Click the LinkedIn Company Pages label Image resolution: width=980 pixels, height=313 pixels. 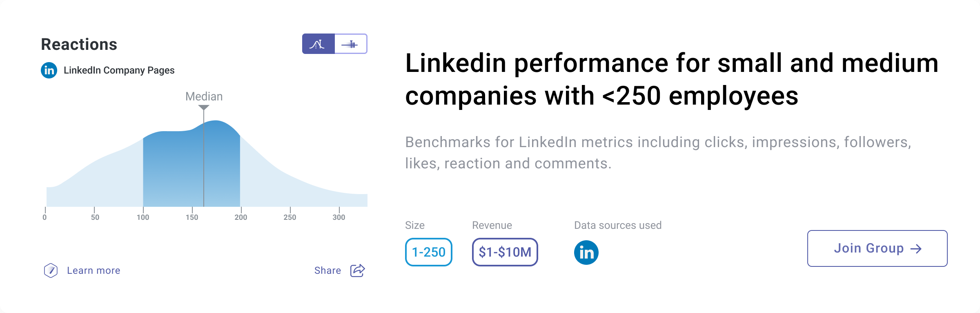[x=119, y=70]
